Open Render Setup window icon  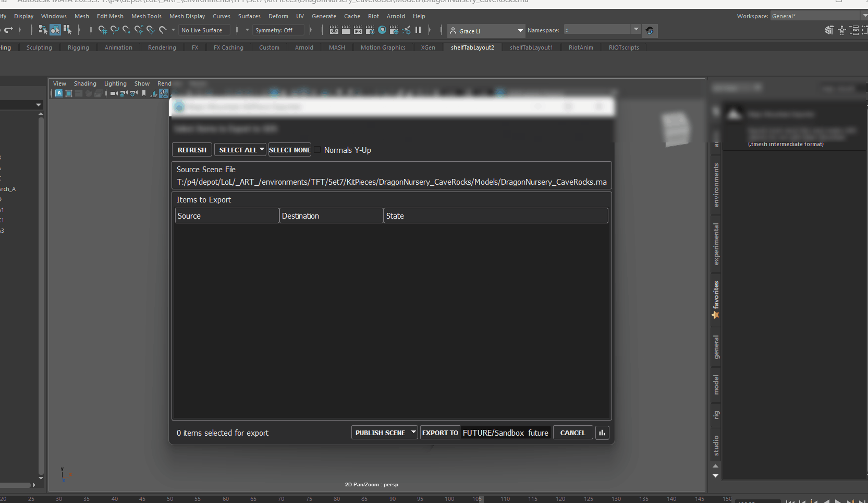click(x=394, y=30)
